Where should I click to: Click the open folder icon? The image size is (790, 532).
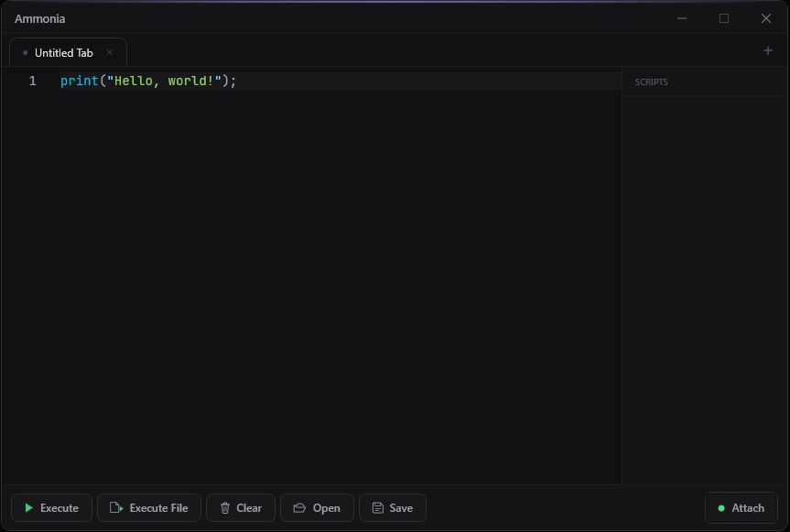(x=299, y=508)
